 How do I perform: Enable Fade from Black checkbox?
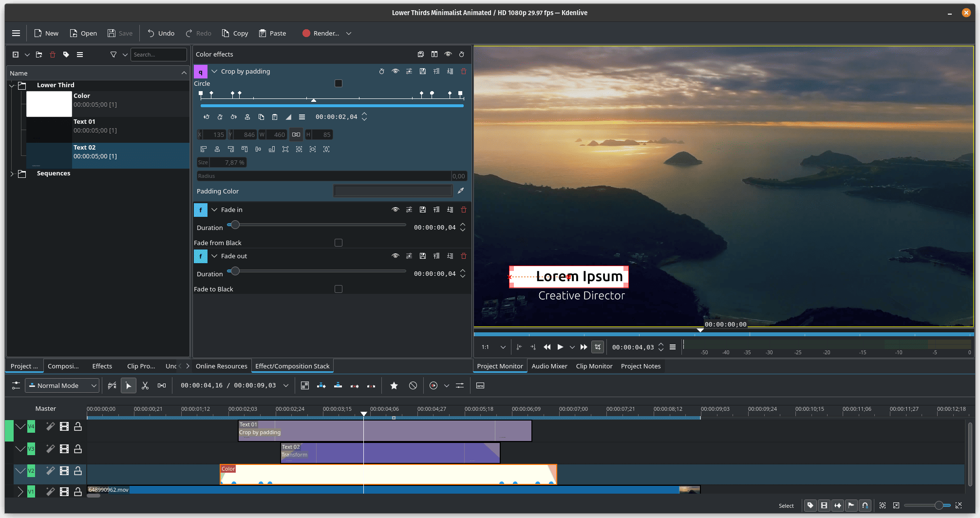pyautogui.click(x=339, y=243)
